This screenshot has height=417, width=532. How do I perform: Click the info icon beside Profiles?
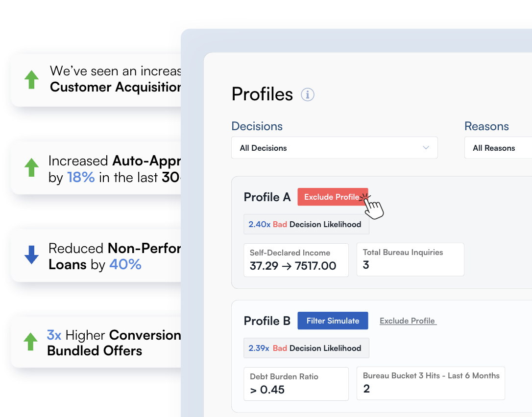[x=307, y=94]
